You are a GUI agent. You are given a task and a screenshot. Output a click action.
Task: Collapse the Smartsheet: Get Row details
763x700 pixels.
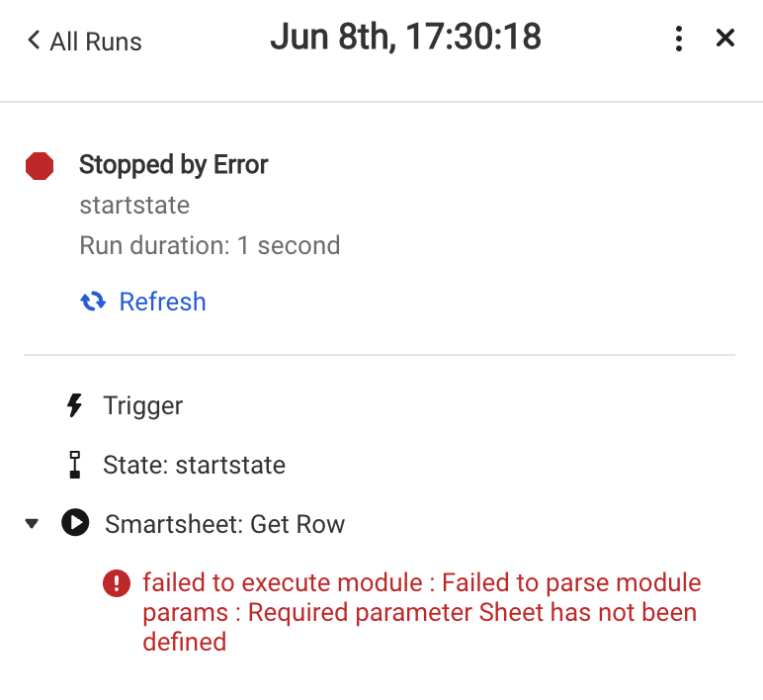(x=32, y=524)
